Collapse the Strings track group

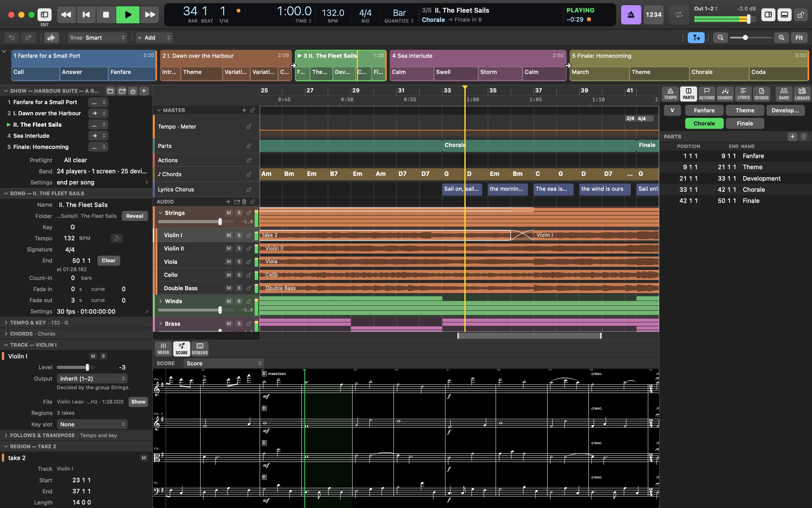pos(160,213)
